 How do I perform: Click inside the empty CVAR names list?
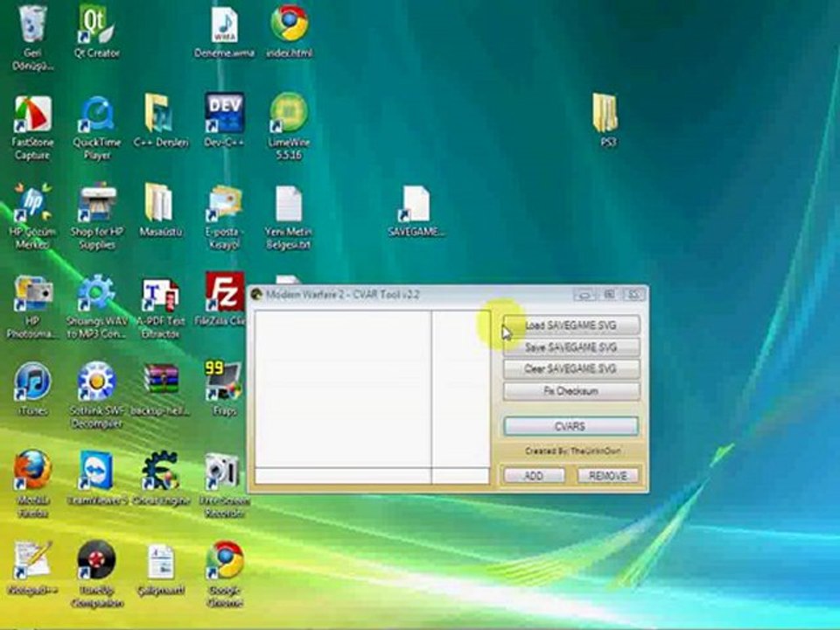343,388
